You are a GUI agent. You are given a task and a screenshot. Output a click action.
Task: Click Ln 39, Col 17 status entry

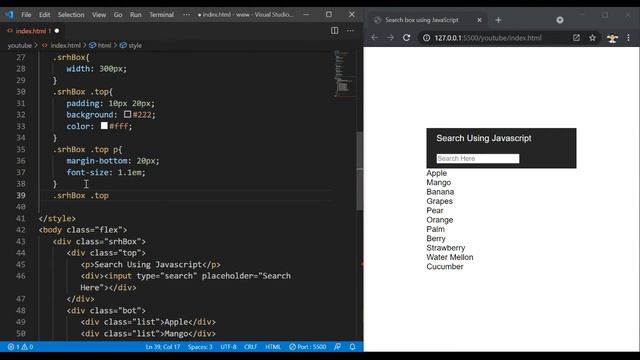tap(163, 347)
